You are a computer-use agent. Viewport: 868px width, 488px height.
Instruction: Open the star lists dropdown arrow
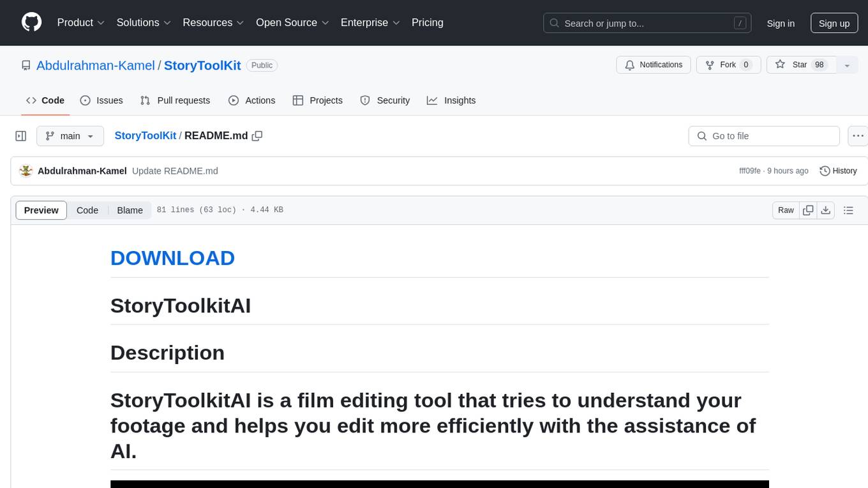click(x=847, y=65)
